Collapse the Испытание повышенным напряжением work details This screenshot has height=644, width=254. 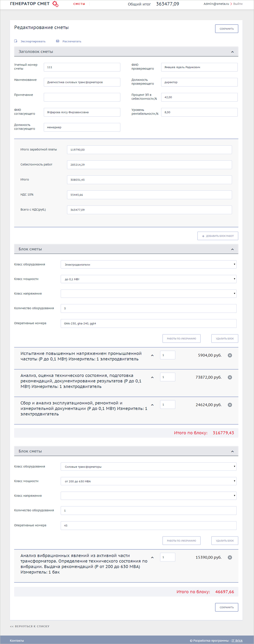tap(152, 355)
